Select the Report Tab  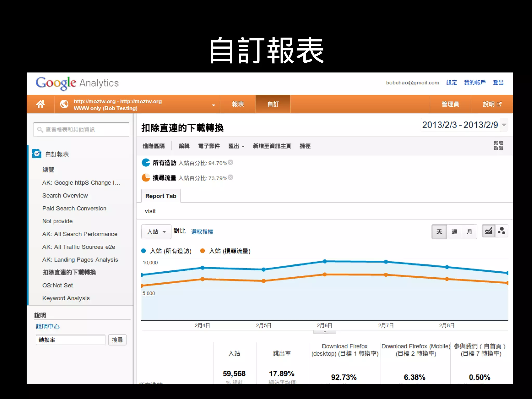click(x=161, y=196)
